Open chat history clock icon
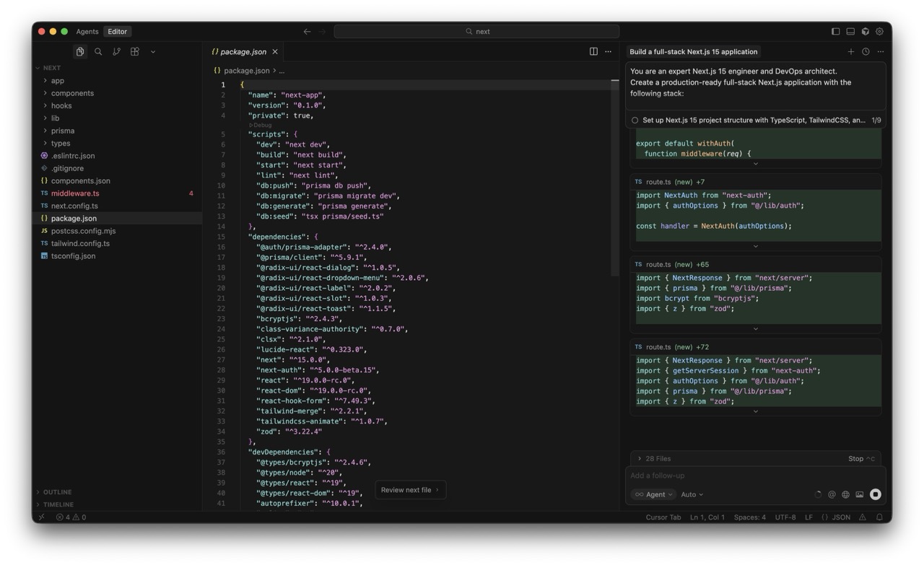Image resolution: width=924 pixels, height=565 pixels. click(866, 52)
